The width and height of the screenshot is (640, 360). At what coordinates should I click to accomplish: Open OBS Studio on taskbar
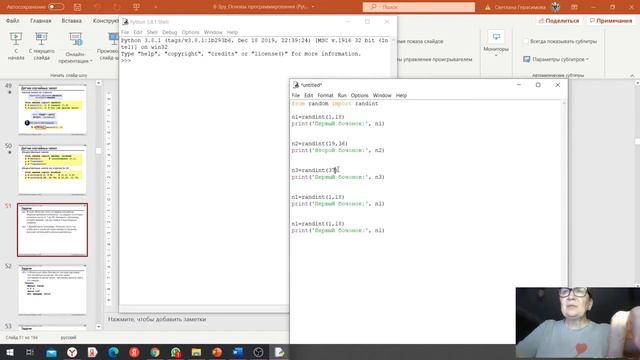(x=258, y=352)
